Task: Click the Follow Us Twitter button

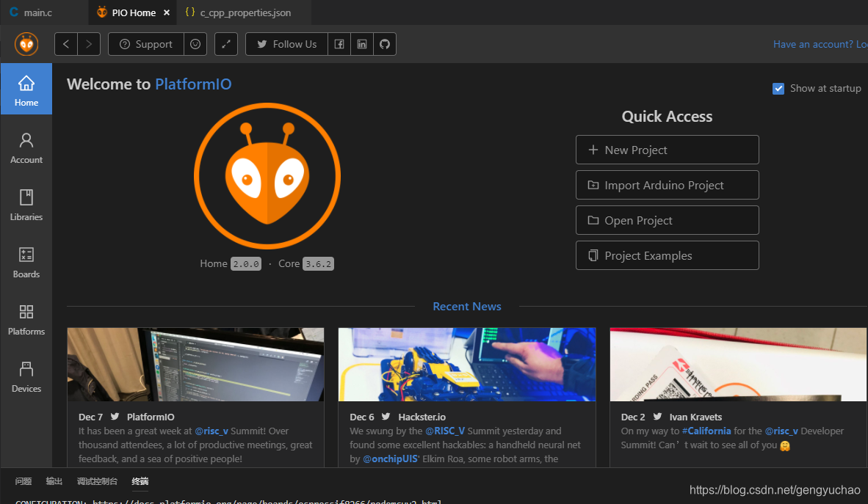Action: [286, 44]
